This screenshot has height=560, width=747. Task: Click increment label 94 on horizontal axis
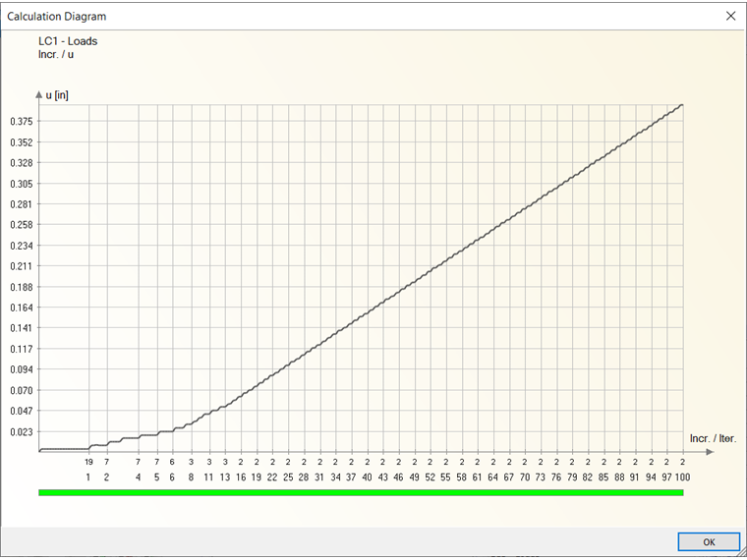pyautogui.click(x=651, y=477)
